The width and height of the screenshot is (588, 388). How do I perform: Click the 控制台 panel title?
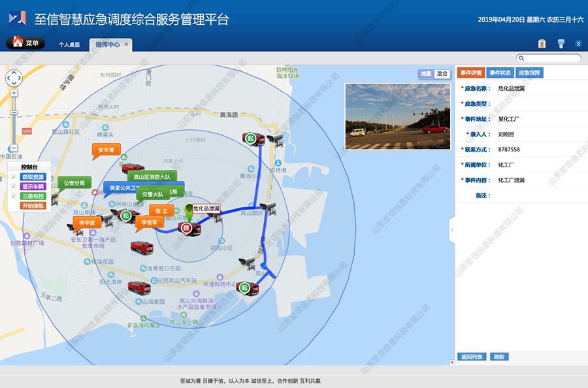pos(29,167)
